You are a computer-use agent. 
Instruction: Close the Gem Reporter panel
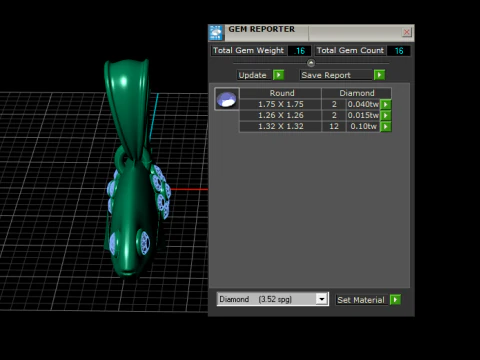point(406,32)
